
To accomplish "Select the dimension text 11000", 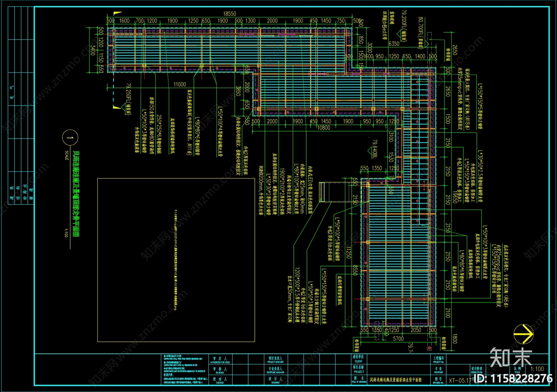I will (180, 84).
